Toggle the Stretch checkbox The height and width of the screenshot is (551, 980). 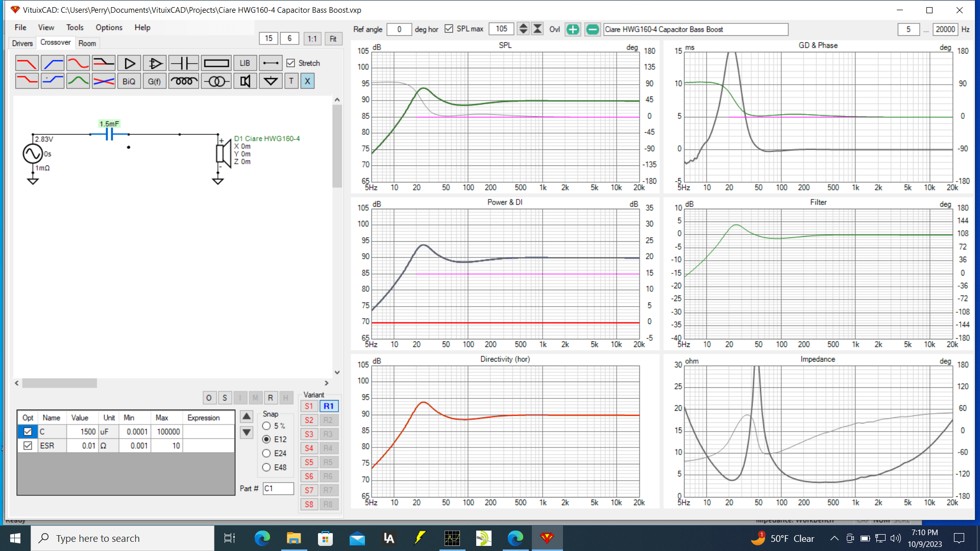[291, 63]
